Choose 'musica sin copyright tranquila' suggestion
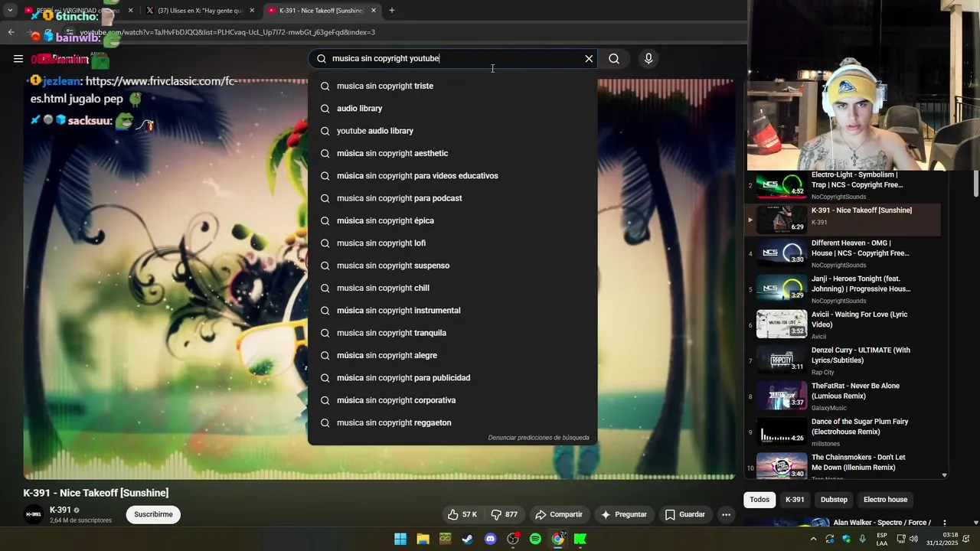 (452, 333)
